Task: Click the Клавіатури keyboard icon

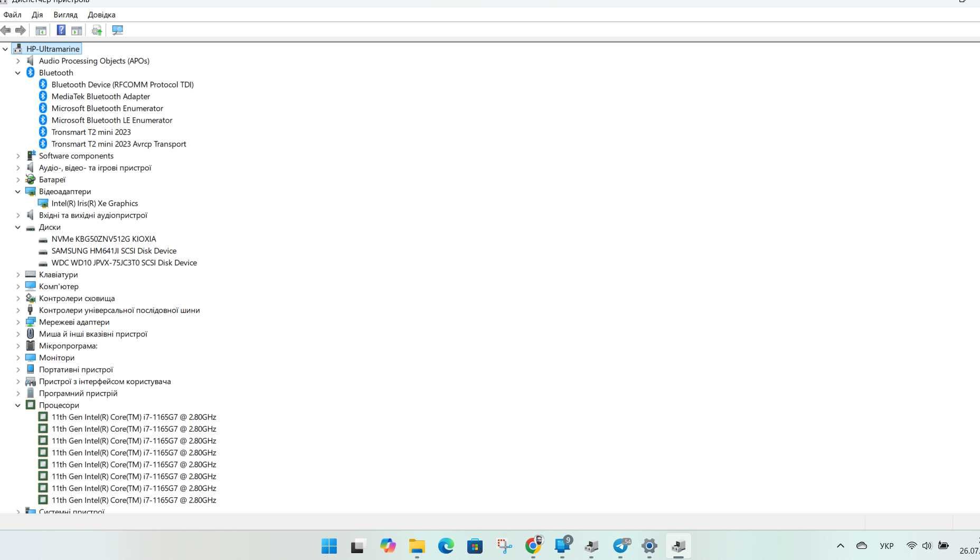Action: 31,274
